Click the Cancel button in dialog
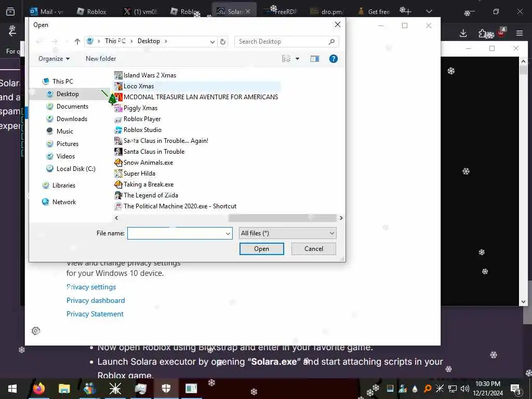 pyautogui.click(x=313, y=249)
